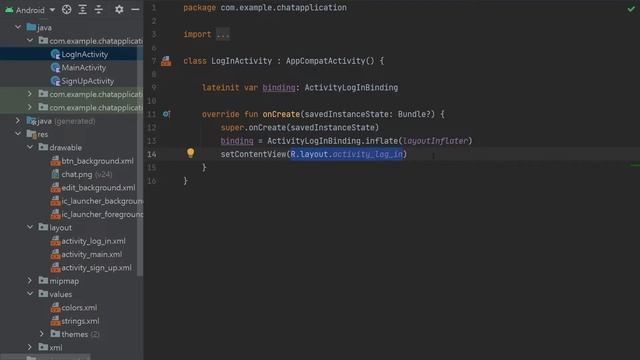This screenshot has height=360, width=640.
Task: Click the colors.xml file icon
Action: (56, 308)
